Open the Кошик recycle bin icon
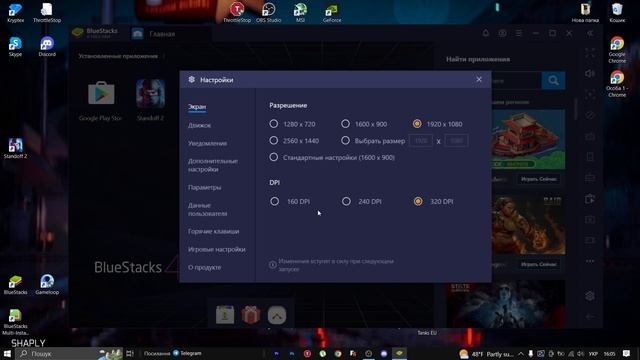 click(617, 12)
